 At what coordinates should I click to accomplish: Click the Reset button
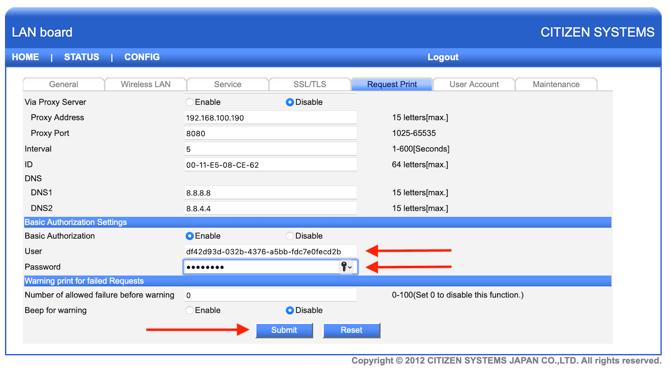point(351,330)
